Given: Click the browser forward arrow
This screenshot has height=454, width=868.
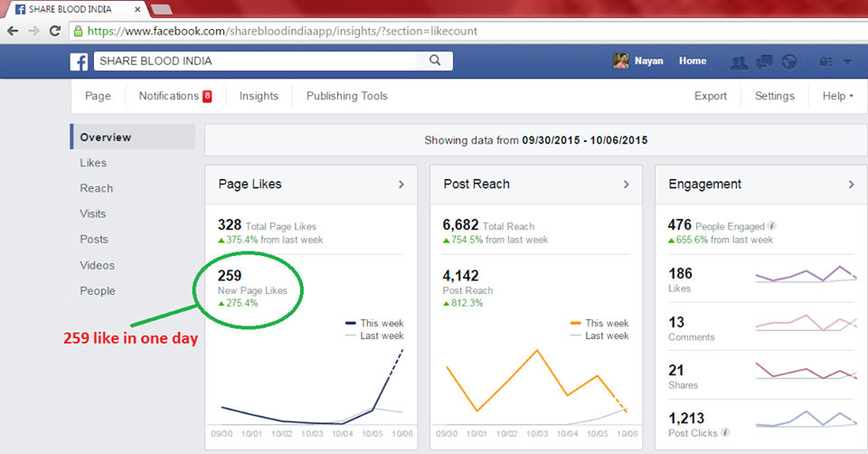Looking at the screenshot, I should tap(33, 31).
